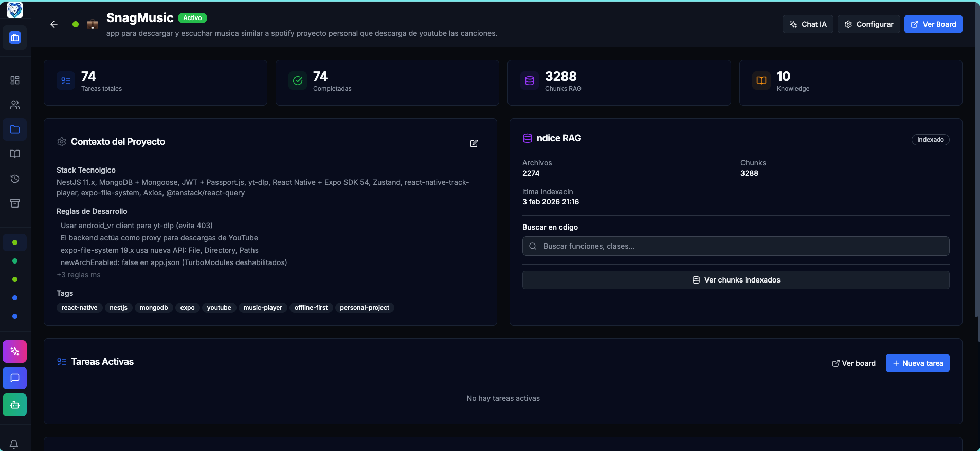Open the users icon in sidebar
This screenshot has height=451, width=980.
coord(15,105)
